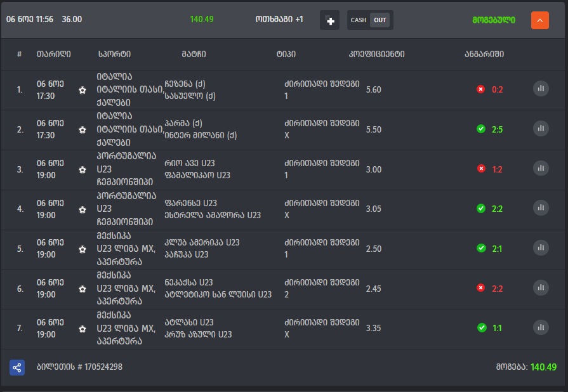Click red lost icon next to 2:2 ნეკაქსა

click(x=480, y=288)
